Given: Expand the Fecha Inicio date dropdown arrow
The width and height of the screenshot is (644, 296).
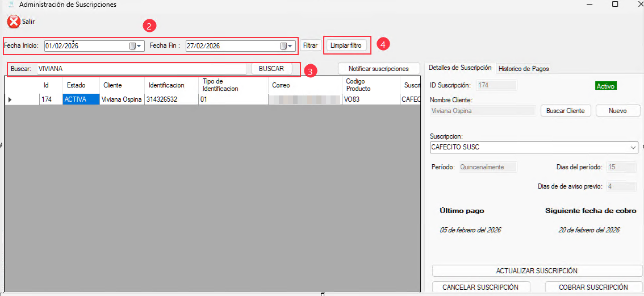Looking at the screenshot, I should [139, 46].
